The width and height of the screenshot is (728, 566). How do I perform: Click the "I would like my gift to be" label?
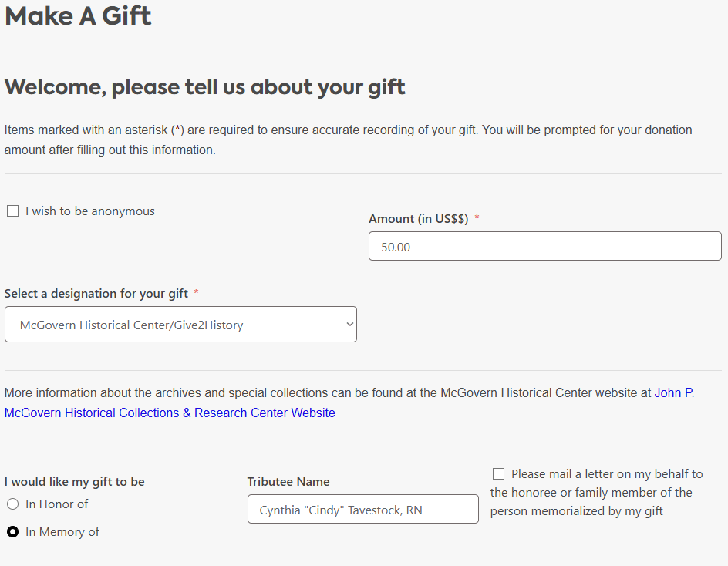pyautogui.click(x=74, y=482)
